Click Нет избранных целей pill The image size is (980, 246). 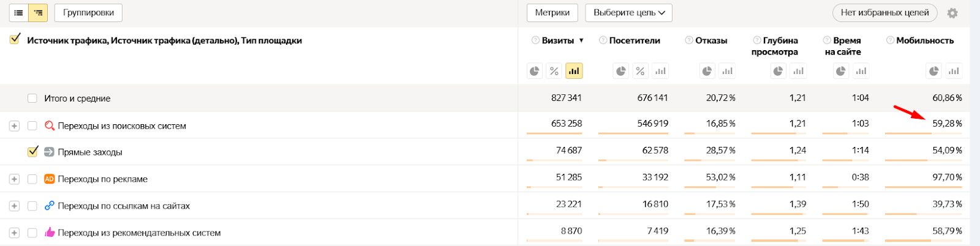coord(884,13)
